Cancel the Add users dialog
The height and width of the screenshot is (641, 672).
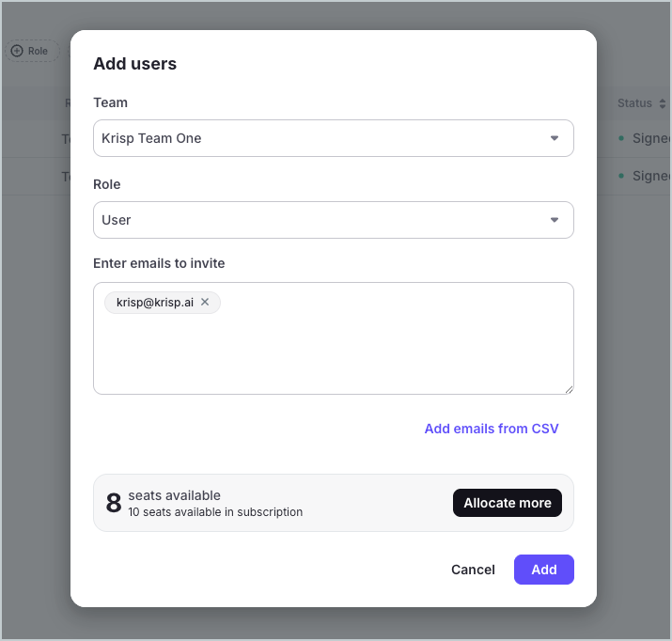(x=473, y=570)
